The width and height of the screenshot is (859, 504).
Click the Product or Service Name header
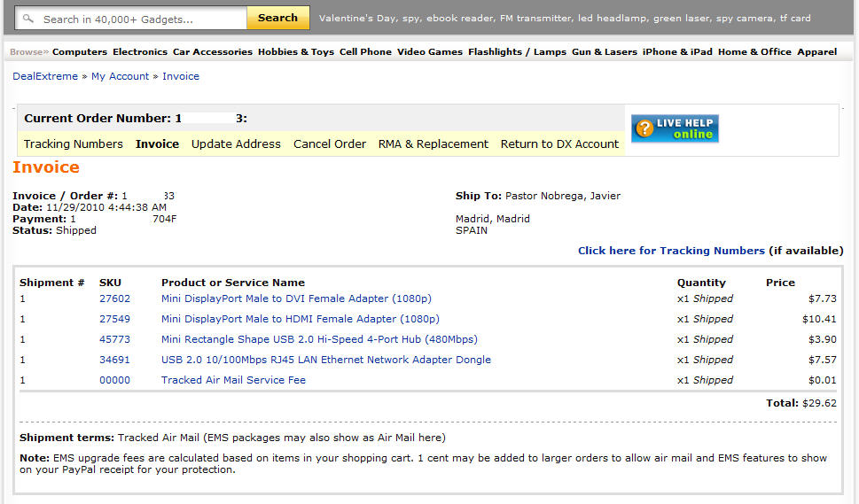point(233,283)
